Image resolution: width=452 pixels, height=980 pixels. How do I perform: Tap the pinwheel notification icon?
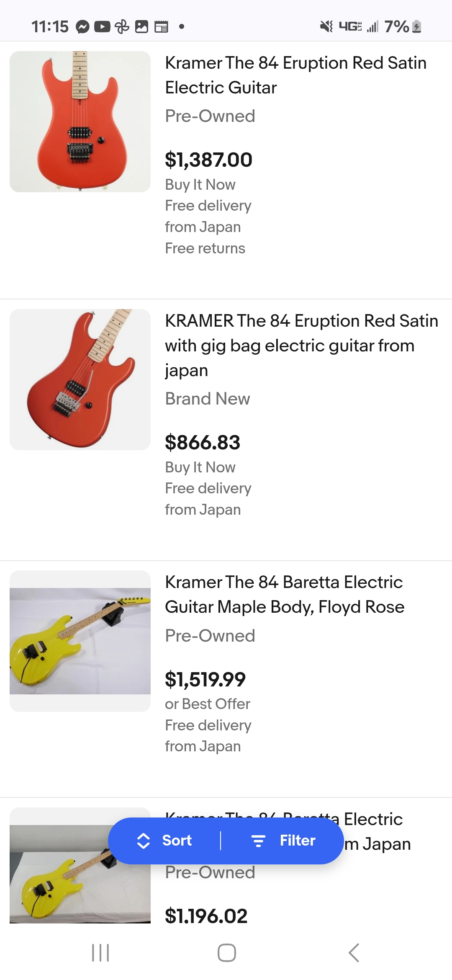click(122, 27)
